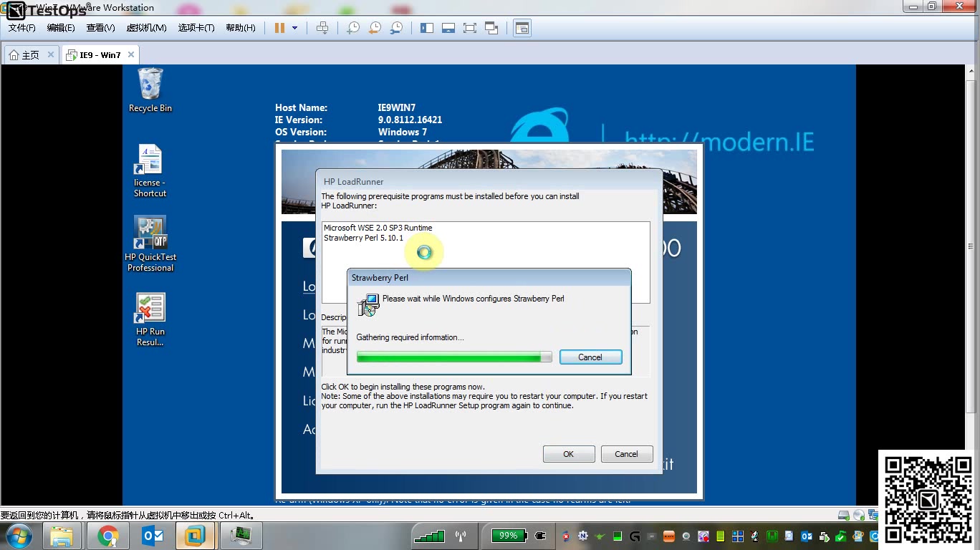980x550 pixels.
Task: Click the 99% battery indicator
Action: point(509,536)
